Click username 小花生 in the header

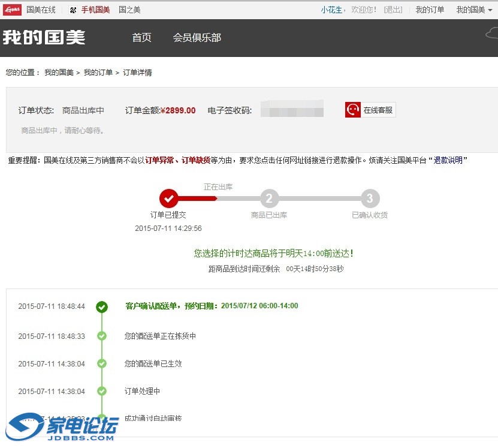332,9
